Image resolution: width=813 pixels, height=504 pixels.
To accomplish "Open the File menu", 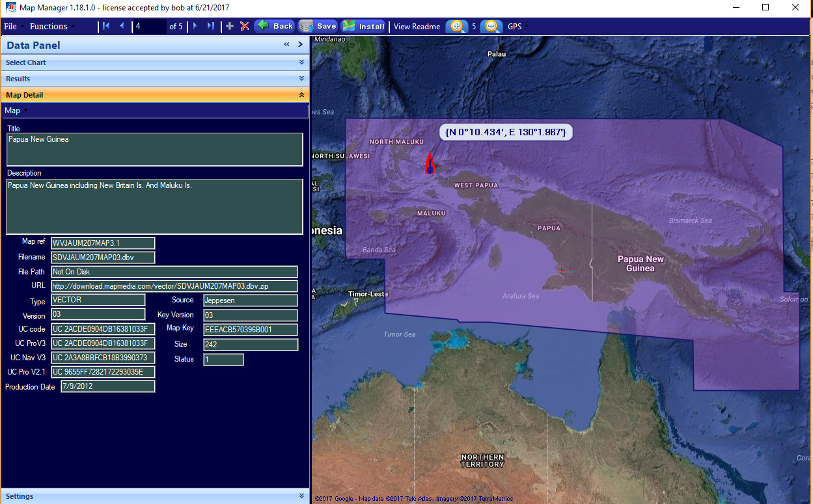I will point(13,26).
